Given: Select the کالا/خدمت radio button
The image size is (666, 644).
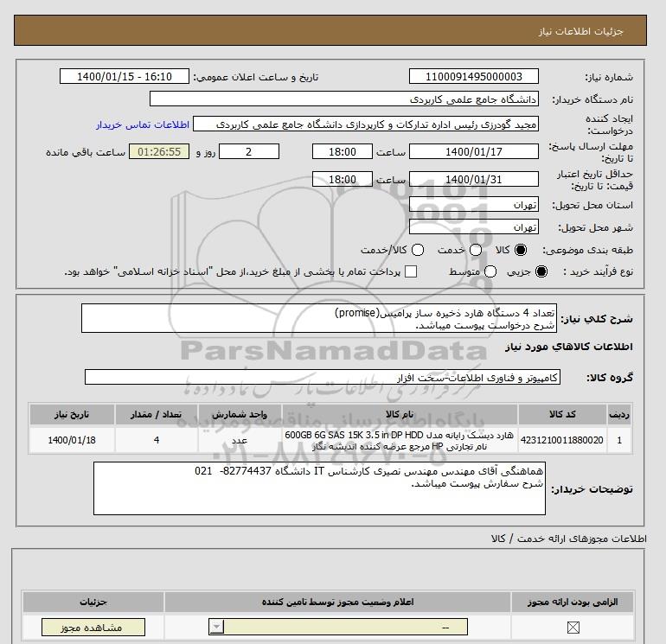Looking at the screenshot, I should (418, 250).
